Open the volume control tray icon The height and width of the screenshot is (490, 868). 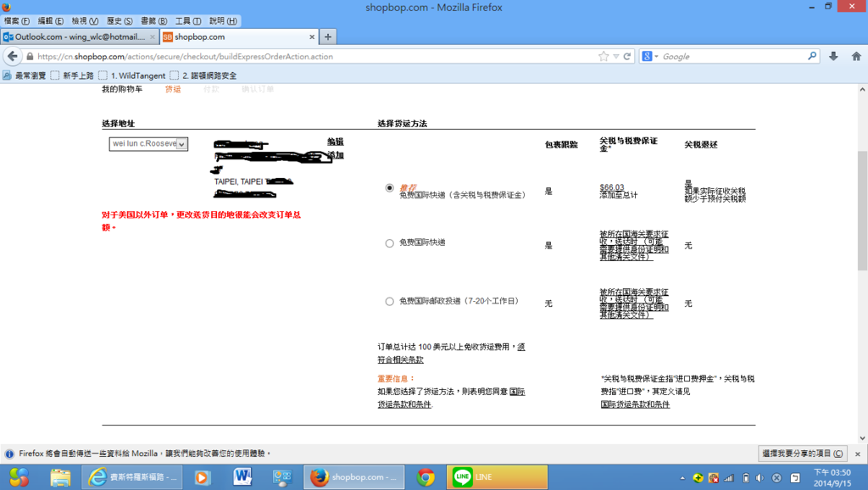[760, 478]
